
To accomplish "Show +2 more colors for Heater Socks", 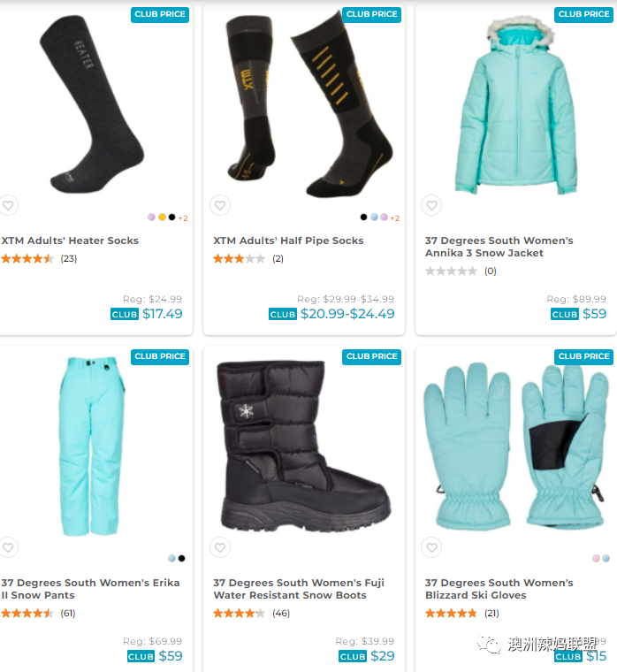I will [183, 218].
